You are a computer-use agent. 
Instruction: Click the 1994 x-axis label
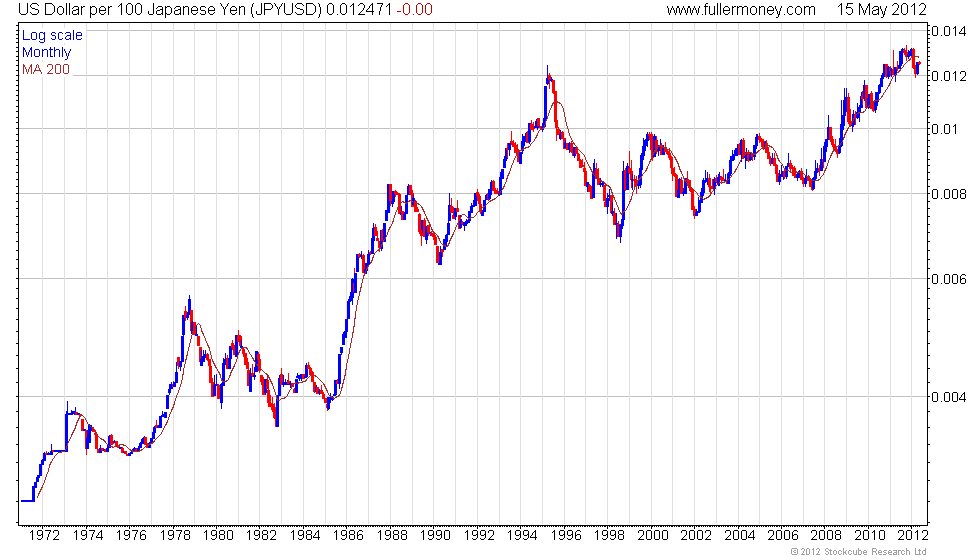click(x=522, y=536)
